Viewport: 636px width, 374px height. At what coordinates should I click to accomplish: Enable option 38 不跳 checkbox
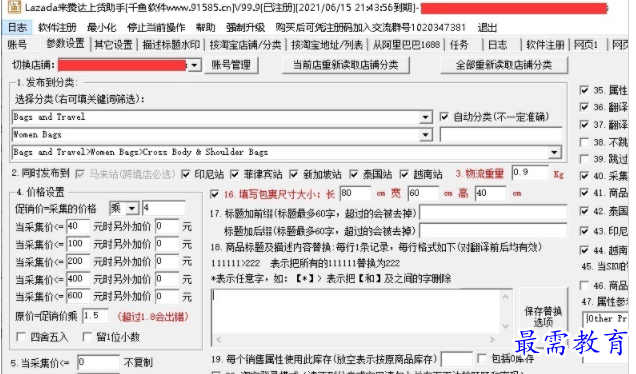click(584, 142)
